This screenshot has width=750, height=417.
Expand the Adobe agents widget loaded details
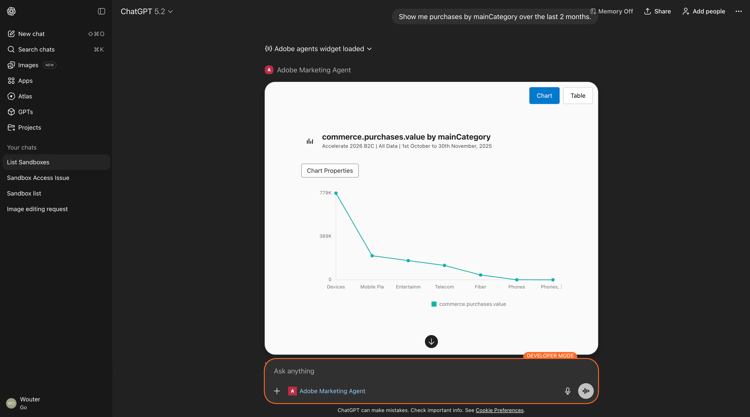click(318, 49)
